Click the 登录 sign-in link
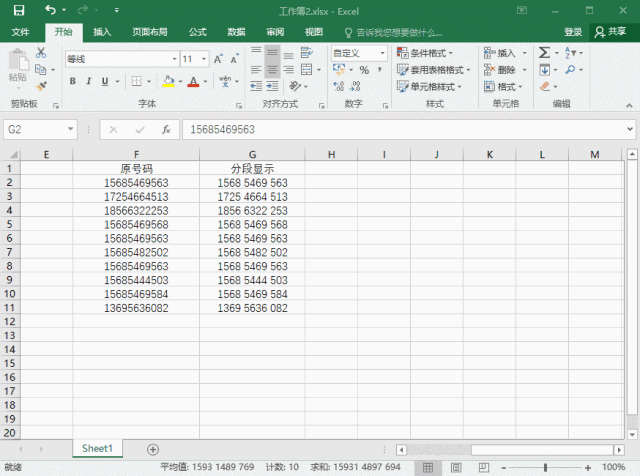640x476 pixels. tap(573, 32)
